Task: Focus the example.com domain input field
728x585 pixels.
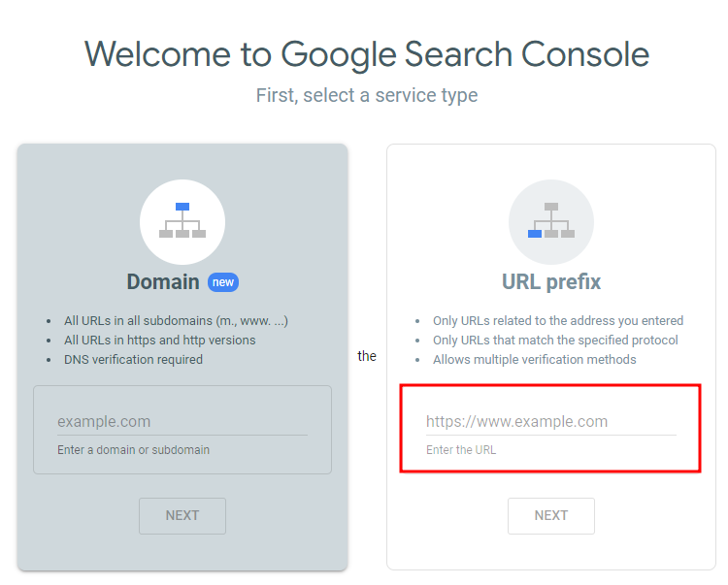Action: 182,421
